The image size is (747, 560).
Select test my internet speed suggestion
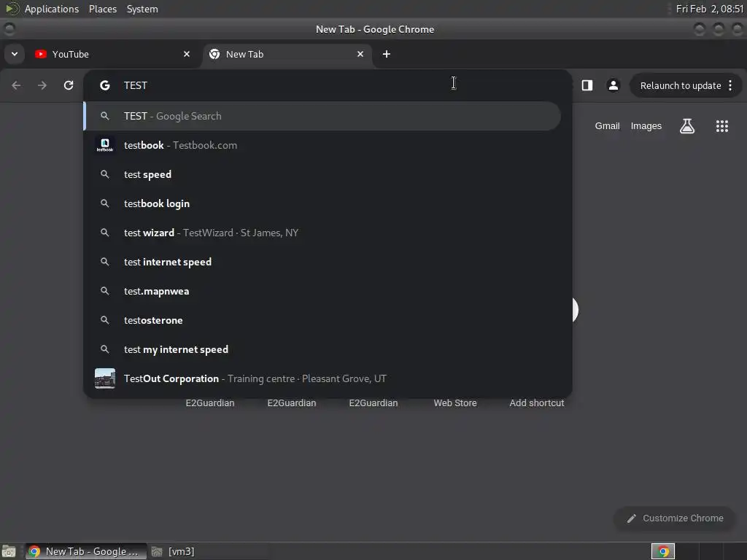[322, 349]
